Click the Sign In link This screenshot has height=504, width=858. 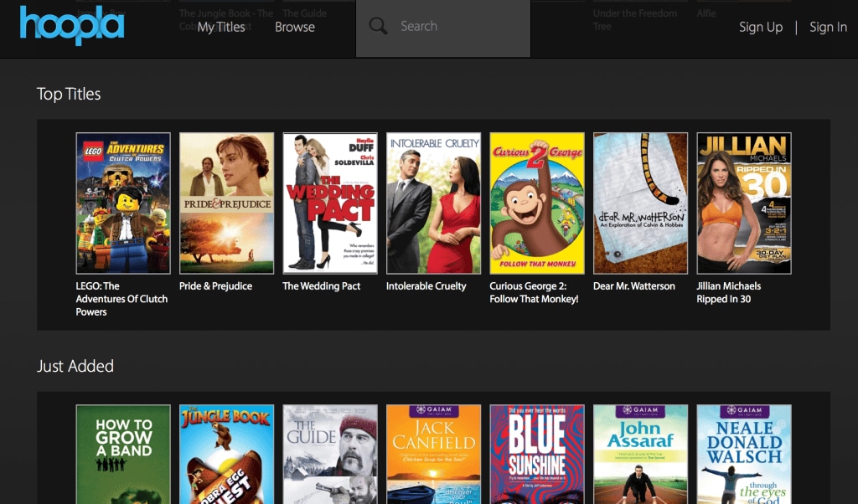click(828, 27)
